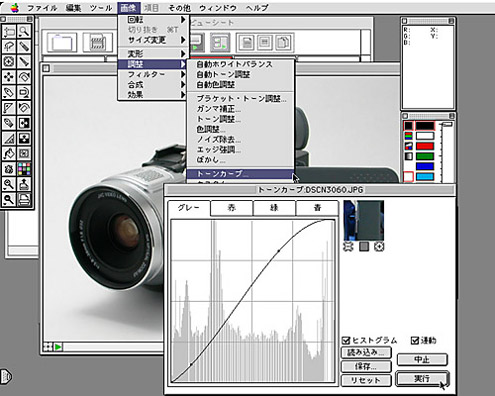Select the paintbrush tool in toolbox
Viewport: 495px width, 396px height.
point(24,62)
